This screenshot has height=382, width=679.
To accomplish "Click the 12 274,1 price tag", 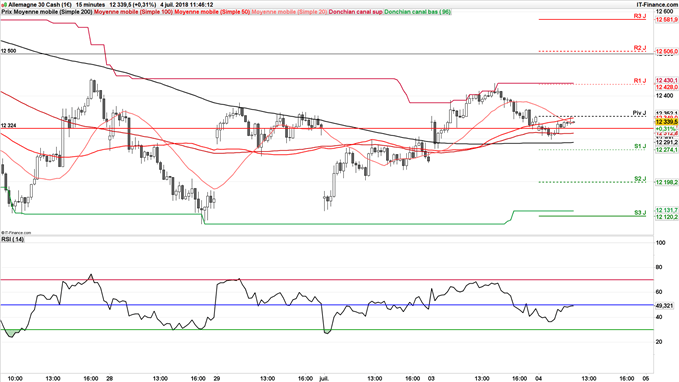I will point(666,150).
